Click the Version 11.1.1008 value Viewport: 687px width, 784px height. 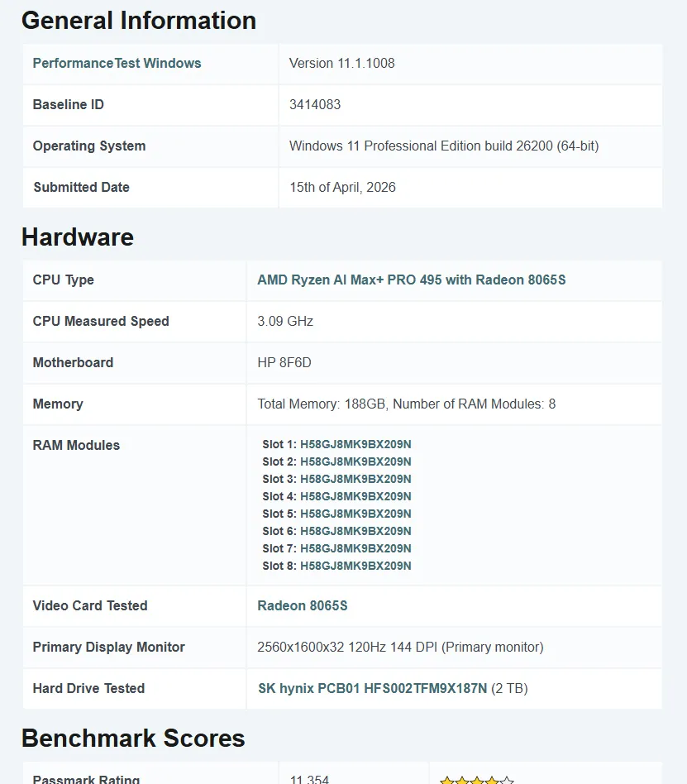(342, 64)
